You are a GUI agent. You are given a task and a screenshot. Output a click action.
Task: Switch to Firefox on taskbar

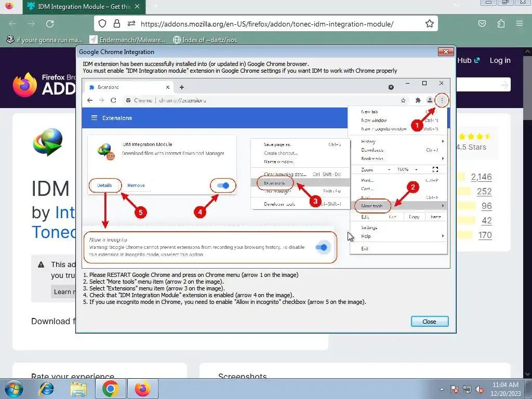point(143,389)
